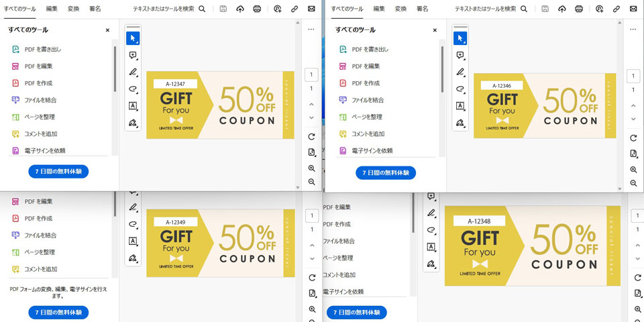Select the text box tool beside coupon A-12348
The width and height of the screenshot is (644, 322).
pyautogui.click(x=431, y=247)
